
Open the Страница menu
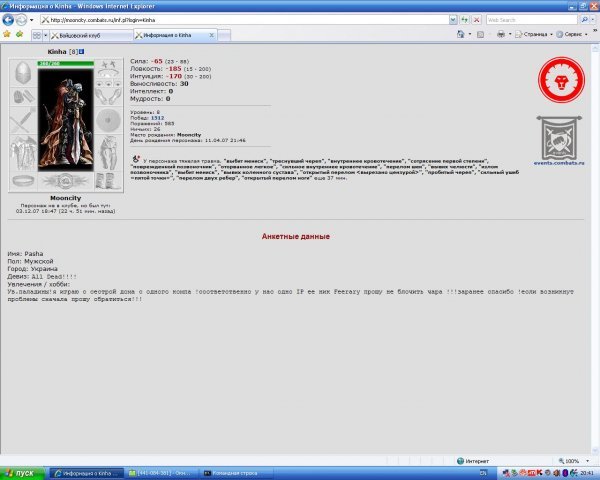coord(533,34)
